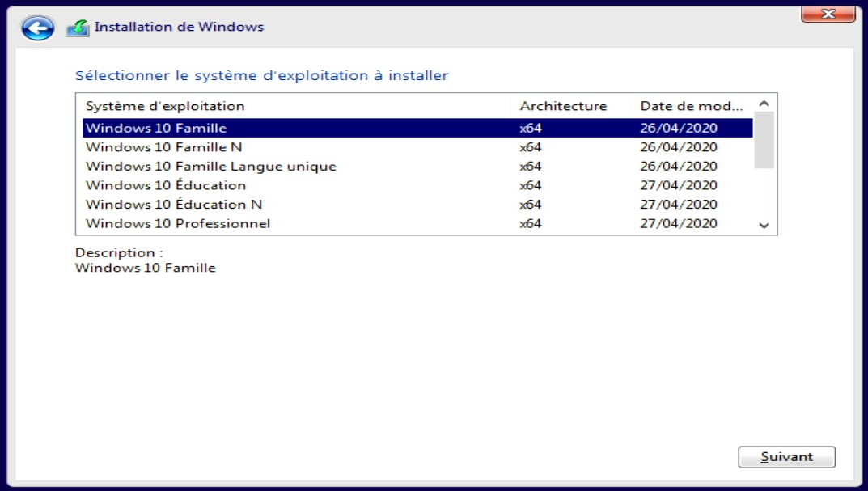Click the blue back arrow button

(x=37, y=28)
